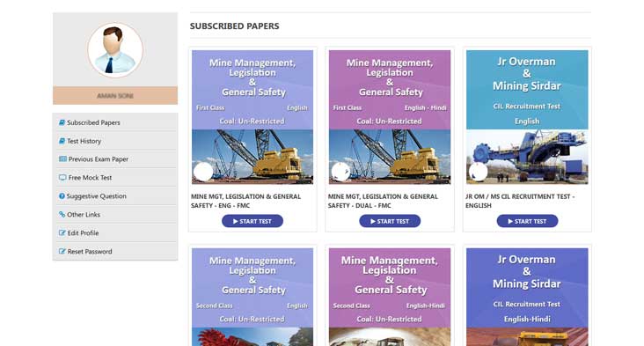Click the Subscribed Papers book icon
This screenshot has height=346, width=644.
[x=62, y=122]
